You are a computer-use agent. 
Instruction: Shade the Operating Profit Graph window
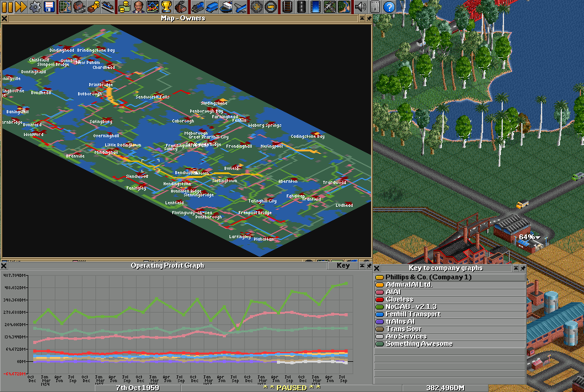[362, 266]
